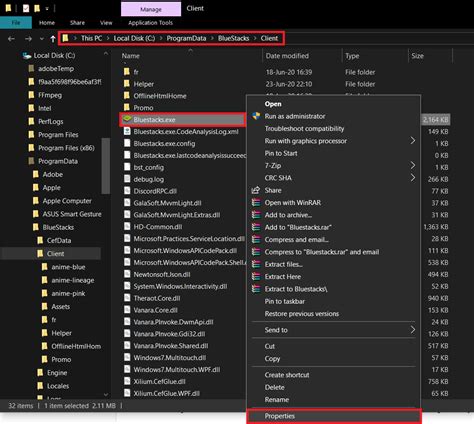Open the recent locations dropdown arrow
474x424 pixels.
coord(42,39)
